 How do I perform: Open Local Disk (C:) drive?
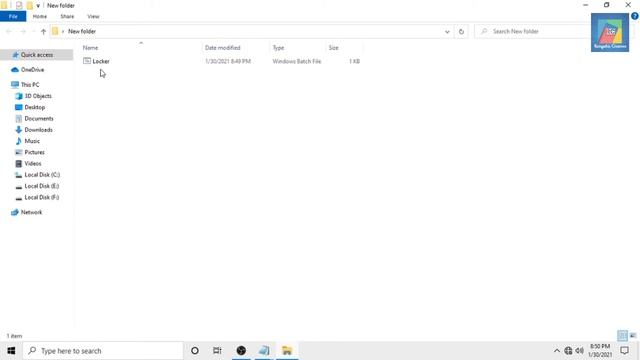click(x=42, y=175)
